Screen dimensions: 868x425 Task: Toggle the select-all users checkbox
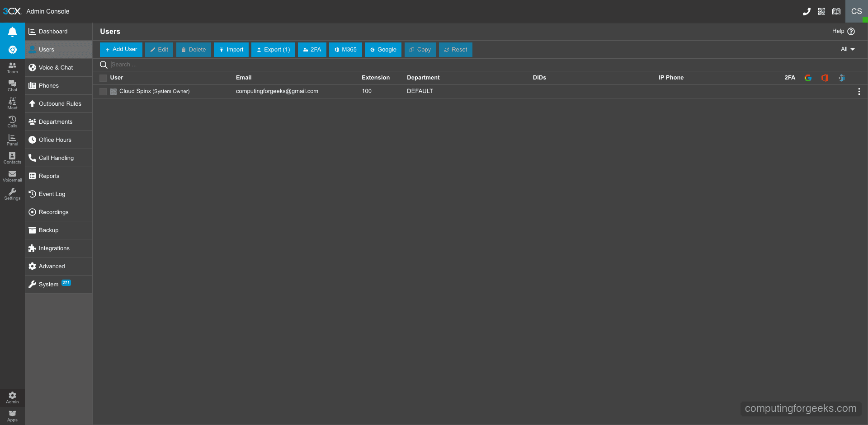click(103, 78)
